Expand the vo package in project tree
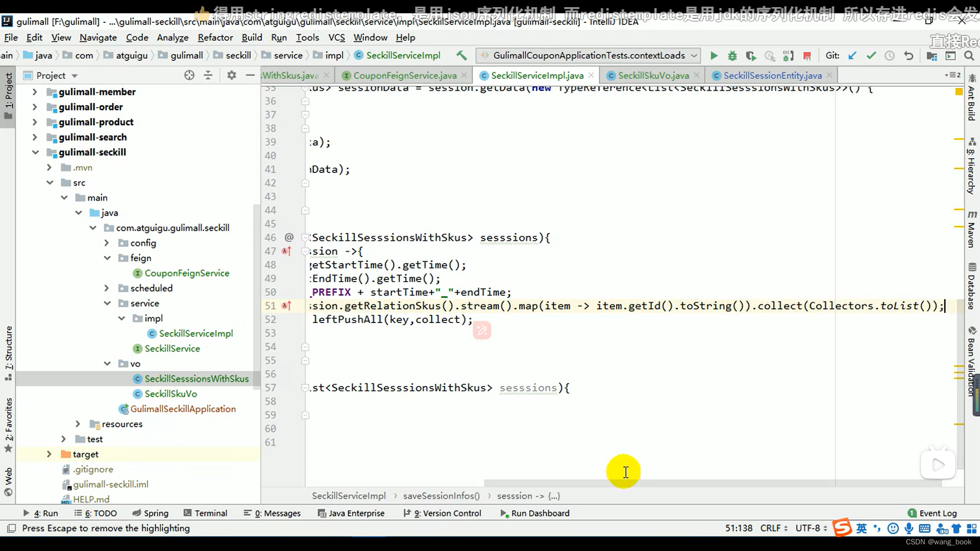980x551 pixels. (108, 363)
